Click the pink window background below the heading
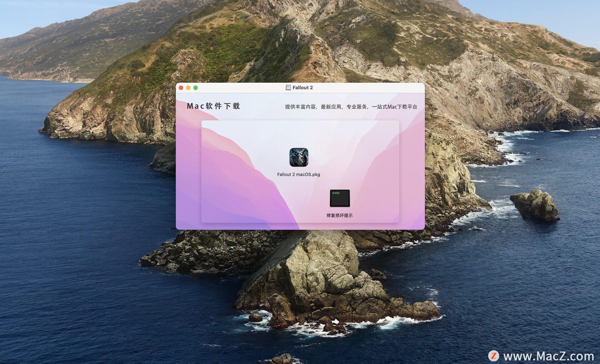The image size is (600, 364). 189,162
